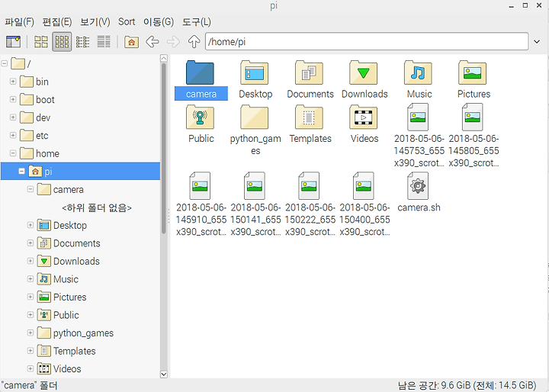Click the tree pane scrollbar thumb
The width and height of the screenshot is (549, 392).
pyautogui.click(x=163, y=148)
